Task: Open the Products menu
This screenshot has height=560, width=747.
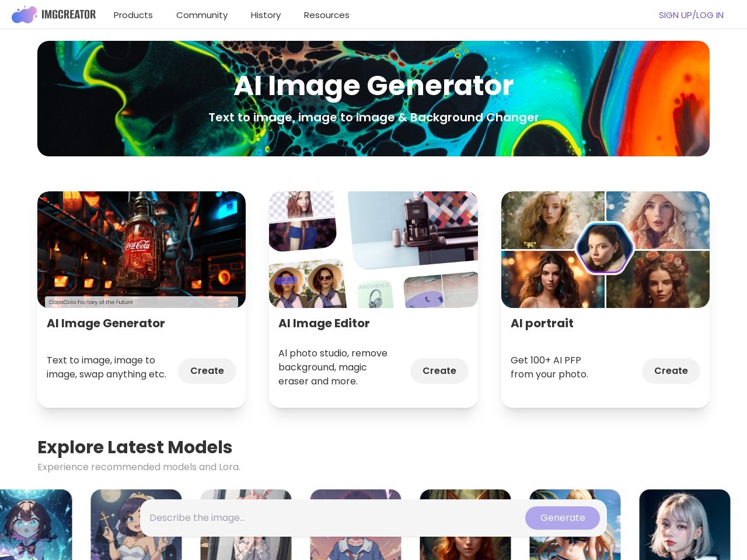Action: coord(133,15)
